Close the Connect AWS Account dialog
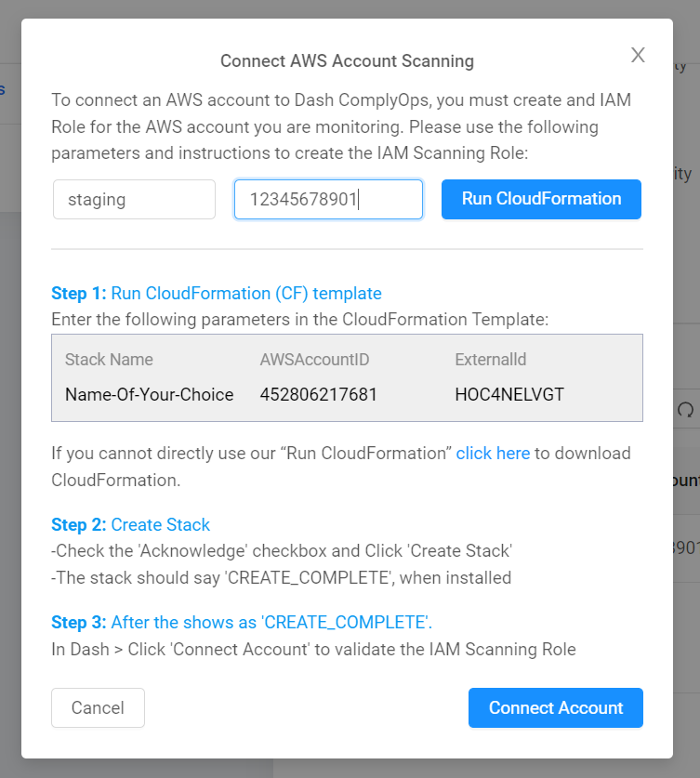This screenshot has height=778, width=700. tap(638, 55)
